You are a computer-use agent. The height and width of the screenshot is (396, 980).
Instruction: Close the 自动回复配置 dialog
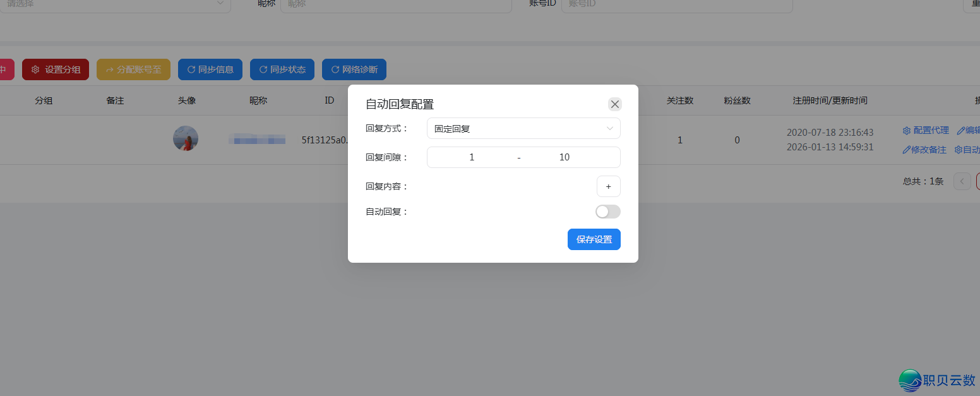point(614,104)
